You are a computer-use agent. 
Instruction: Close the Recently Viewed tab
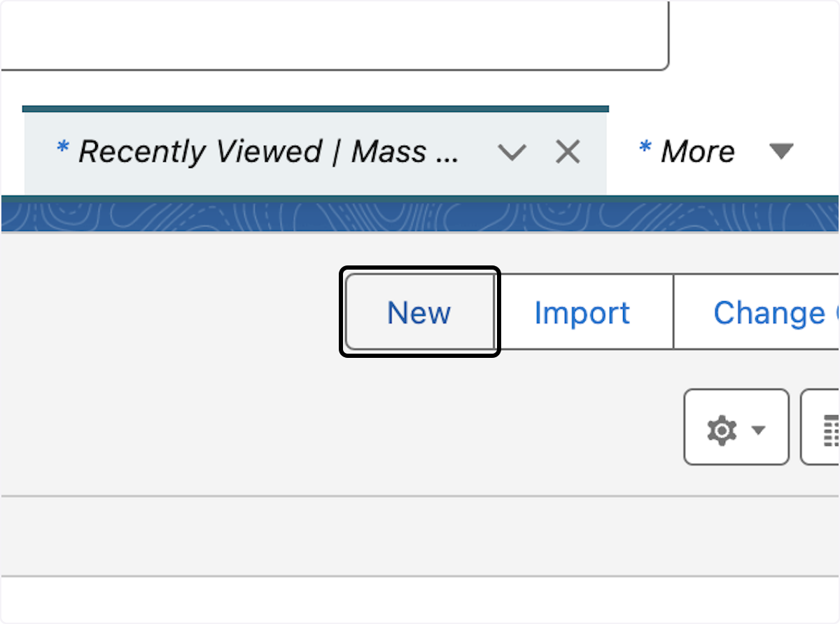pos(567,151)
